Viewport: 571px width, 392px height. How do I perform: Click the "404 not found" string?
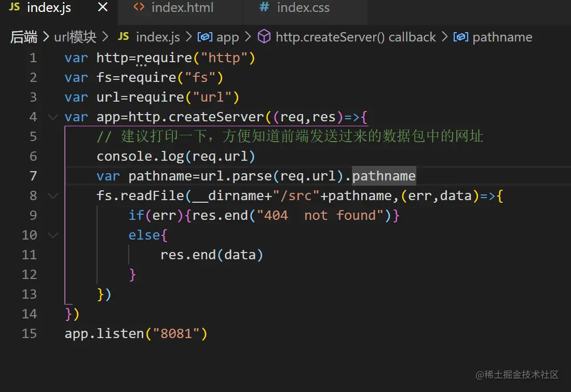click(x=320, y=216)
